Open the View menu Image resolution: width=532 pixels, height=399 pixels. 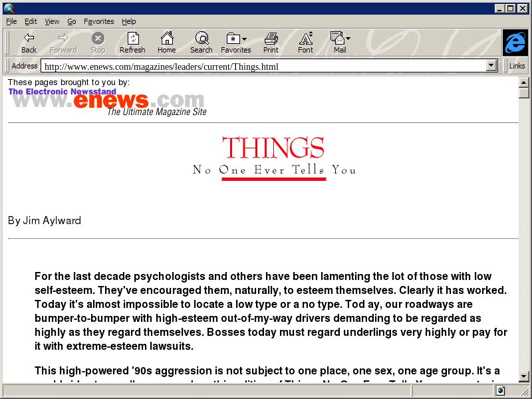(52, 21)
